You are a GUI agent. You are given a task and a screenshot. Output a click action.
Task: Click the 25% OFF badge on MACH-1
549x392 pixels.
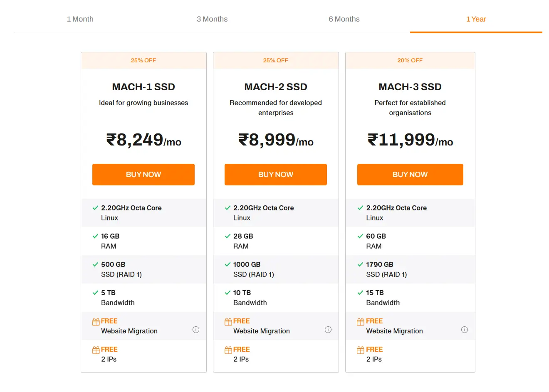tap(143, 60)
